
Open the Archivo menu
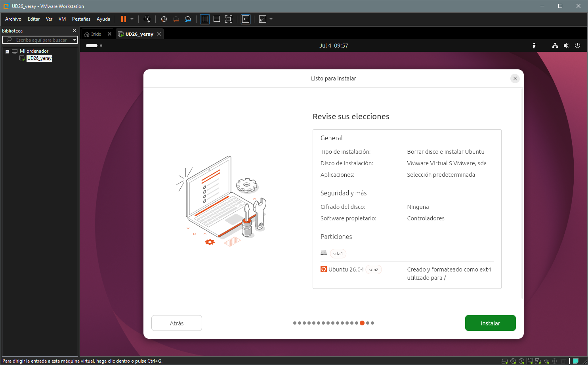[x=13, y=19]
